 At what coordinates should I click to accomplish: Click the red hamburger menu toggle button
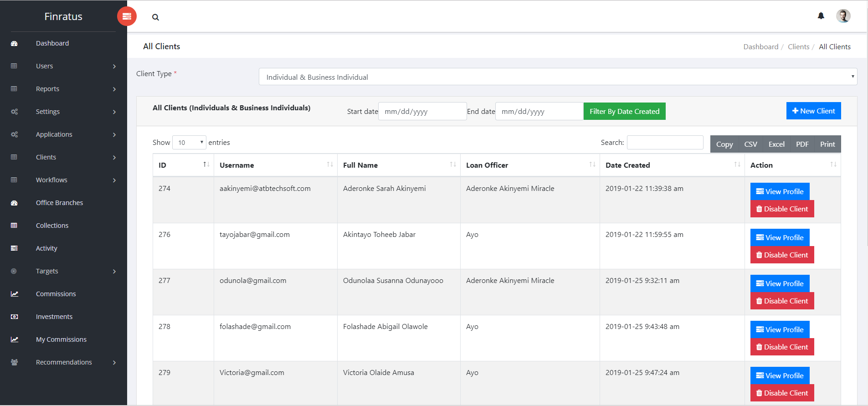127,16
